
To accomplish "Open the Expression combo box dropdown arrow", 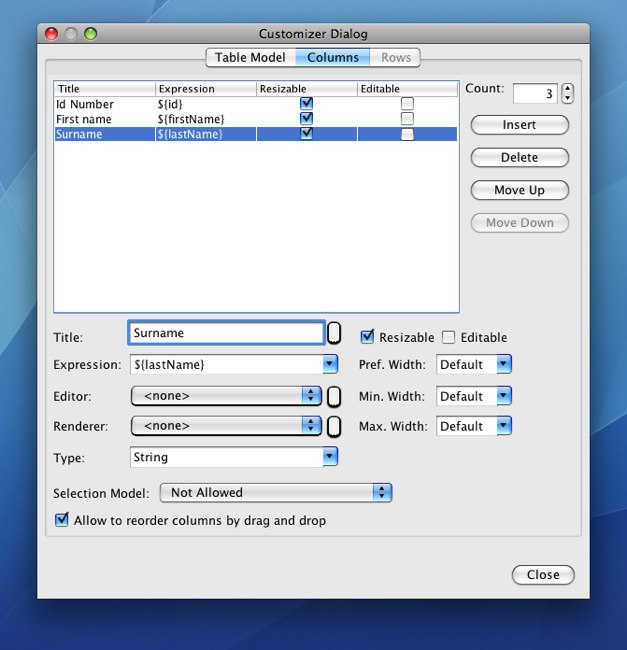I will tap(330, 364).
